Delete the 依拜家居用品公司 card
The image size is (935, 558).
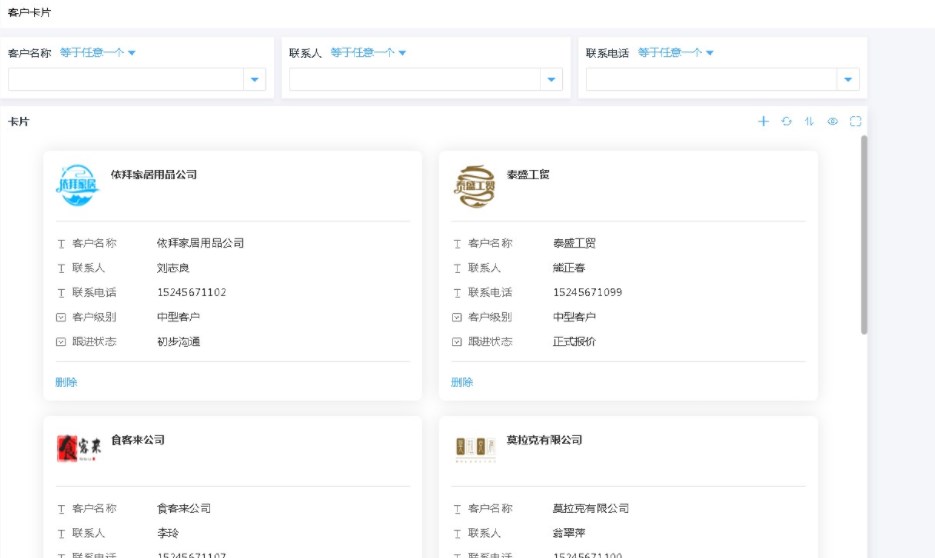(x=66, y=382)
